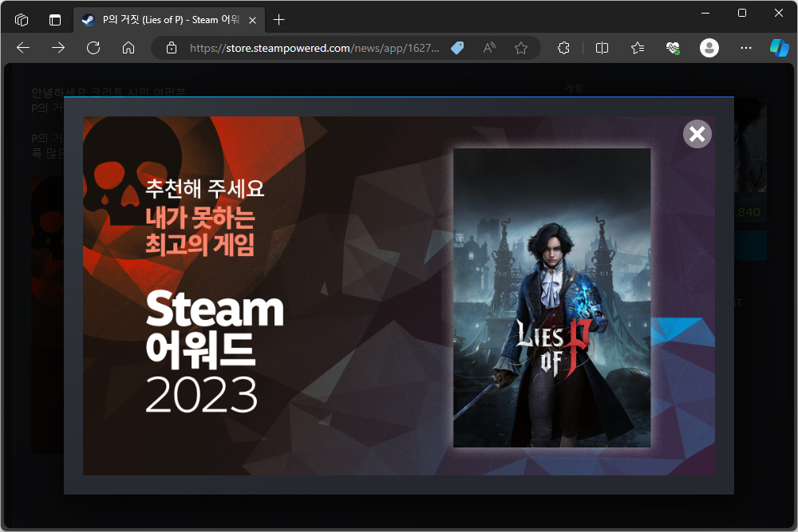The width and height of the screenshot is (798, 532).
Task: Open Settings and more ellipsis menu
Action: click(x=745, y=48)
